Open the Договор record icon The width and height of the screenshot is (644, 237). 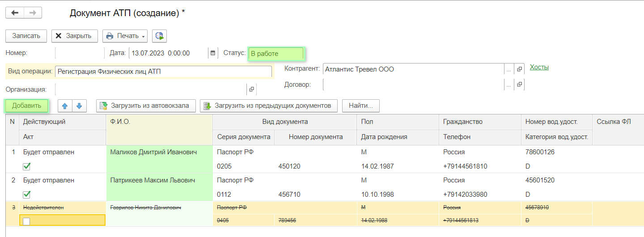[x=519, y=84]
